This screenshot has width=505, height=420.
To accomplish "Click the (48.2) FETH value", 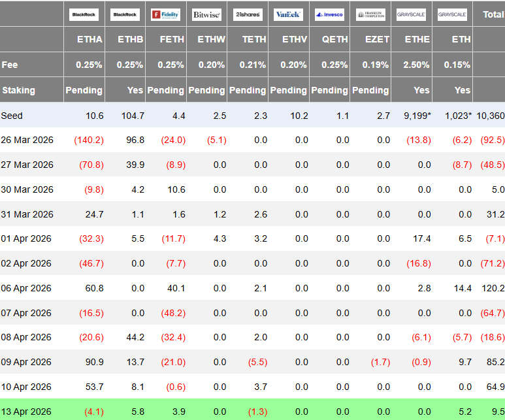I will pos(173,313).
